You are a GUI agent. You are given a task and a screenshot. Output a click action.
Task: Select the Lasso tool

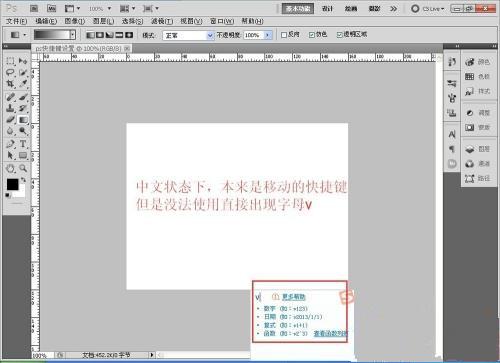pyautogui.click(x=10, y=72)
